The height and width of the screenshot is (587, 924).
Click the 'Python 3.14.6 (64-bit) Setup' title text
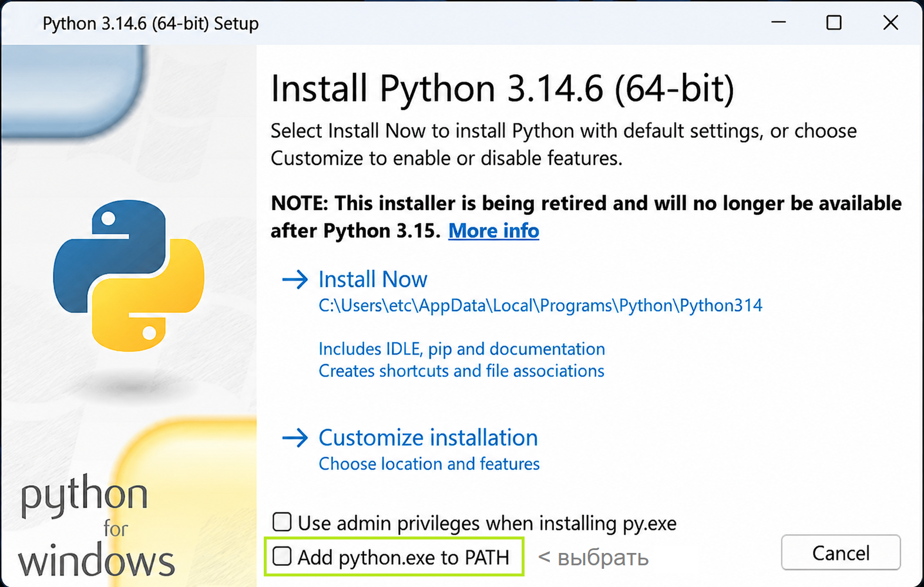click(x=150, y=23)
